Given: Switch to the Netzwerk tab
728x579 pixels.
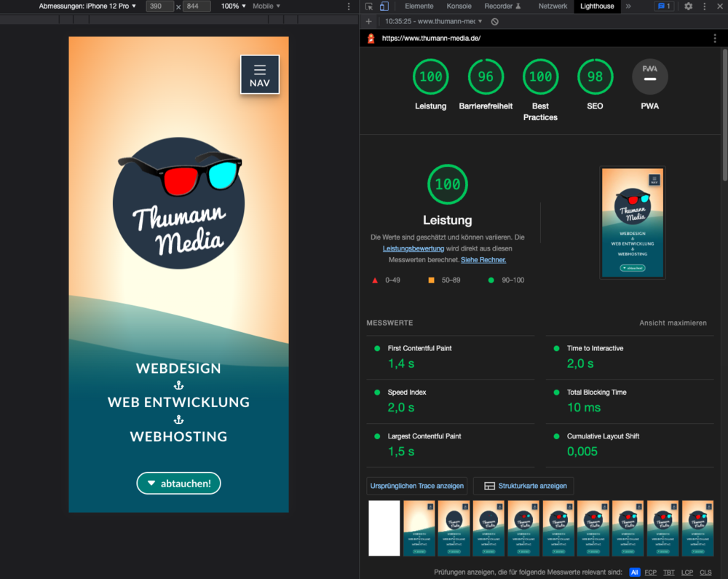Looking at the screenshot, I should 553,7.
